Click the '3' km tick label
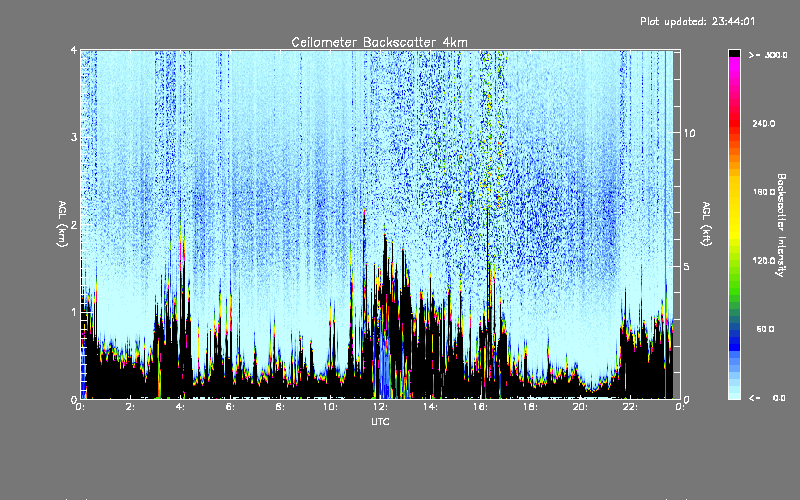This screenshot has height=500, width=800. [x=74, y=137]
